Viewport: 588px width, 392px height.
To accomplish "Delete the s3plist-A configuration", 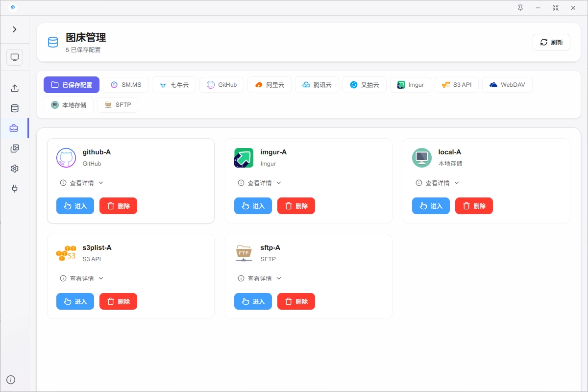I will click(x=118, y=301).
